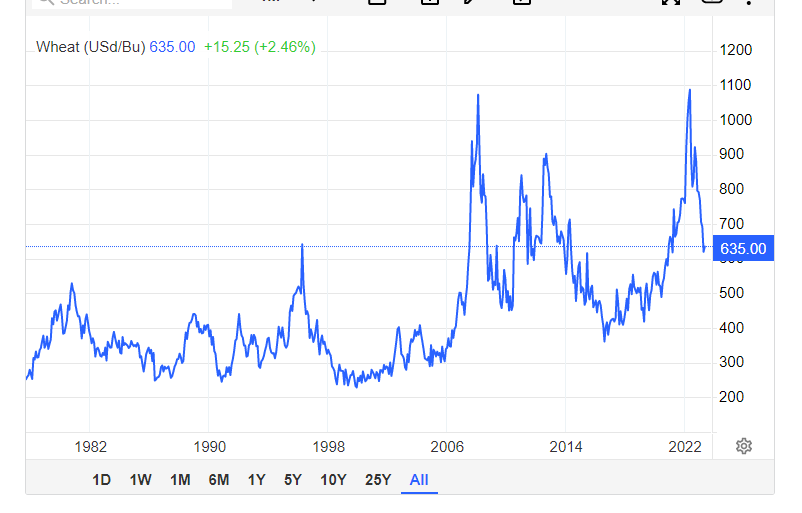
Task: Click the 1996 price spike on line
Action: (x=302, y=246)
